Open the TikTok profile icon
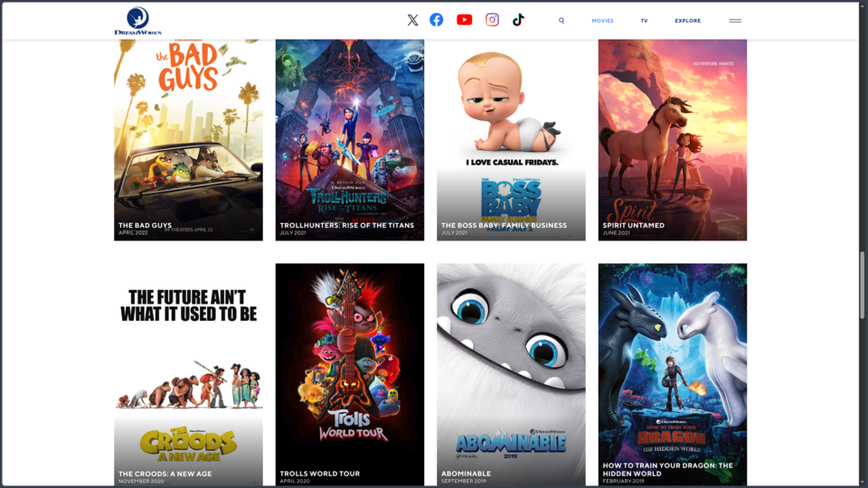This screenshot has height=488, width=868. [x=518, y=20]
